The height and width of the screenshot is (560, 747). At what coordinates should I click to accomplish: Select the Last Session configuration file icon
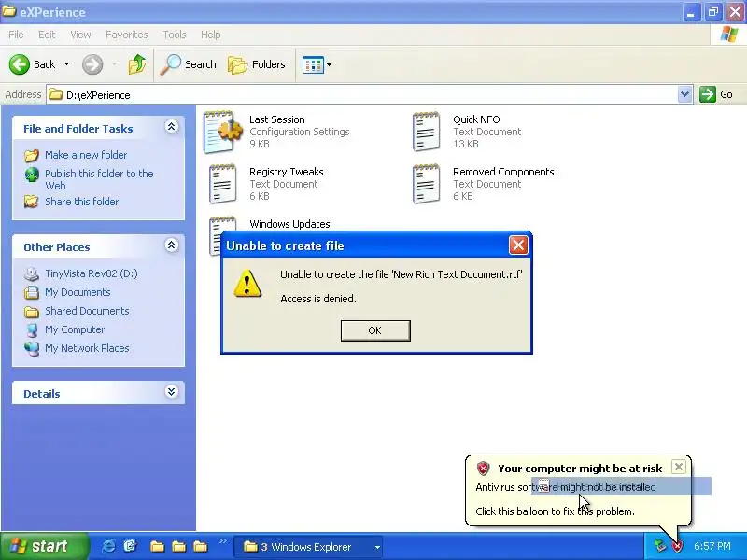222,132
